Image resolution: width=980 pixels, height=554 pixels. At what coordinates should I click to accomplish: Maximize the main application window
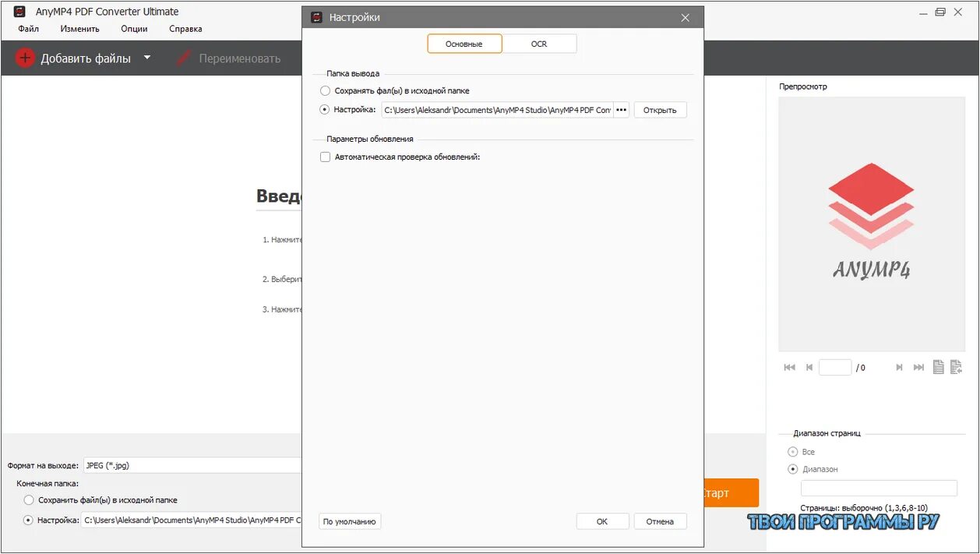tap(940, 12)
